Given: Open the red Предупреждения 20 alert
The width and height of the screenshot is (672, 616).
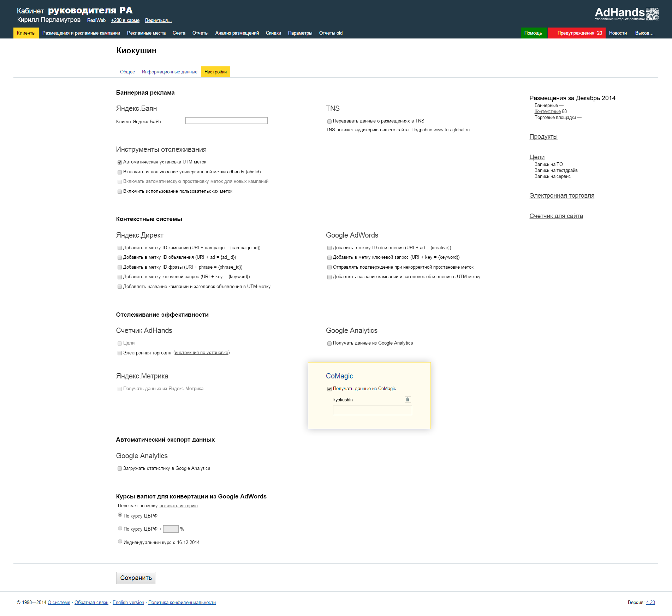Looking at the screenshot, I should tap(579, 33).
